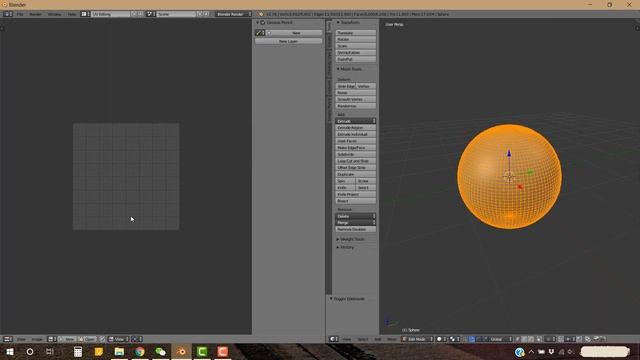640x360 pixels.
Task: Click the Rotate button
Action: (356, 40)
